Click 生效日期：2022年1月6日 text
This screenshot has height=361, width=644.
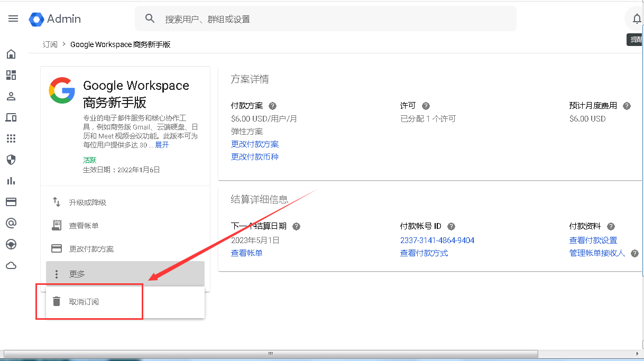pyautogui.click(x=122, y=170)
